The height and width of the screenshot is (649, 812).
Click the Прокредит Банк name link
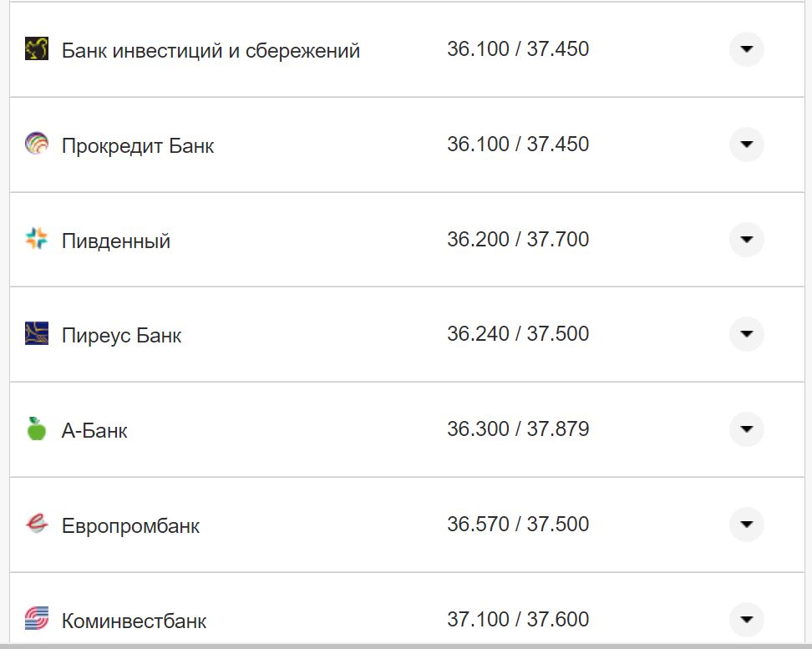[137, 145]
